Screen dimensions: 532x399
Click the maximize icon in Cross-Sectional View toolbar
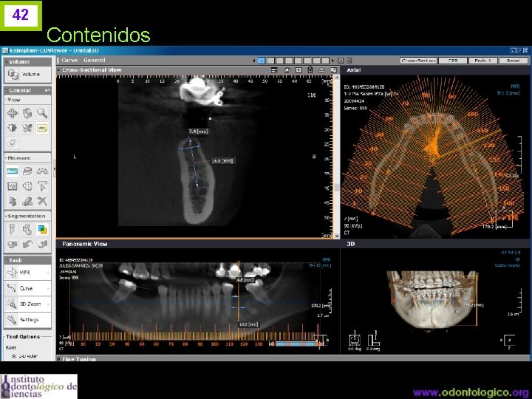point(333,70)
